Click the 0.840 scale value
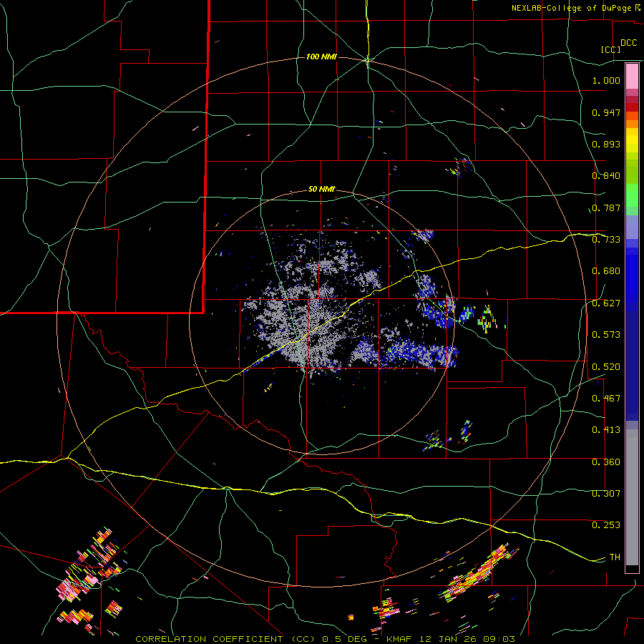644x644 pixels. coord(606,176)
